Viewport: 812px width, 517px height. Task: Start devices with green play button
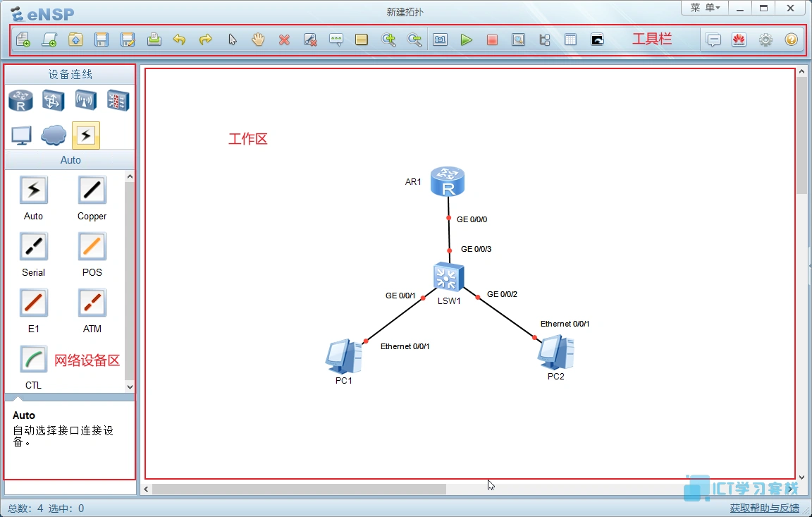point(466,40)
